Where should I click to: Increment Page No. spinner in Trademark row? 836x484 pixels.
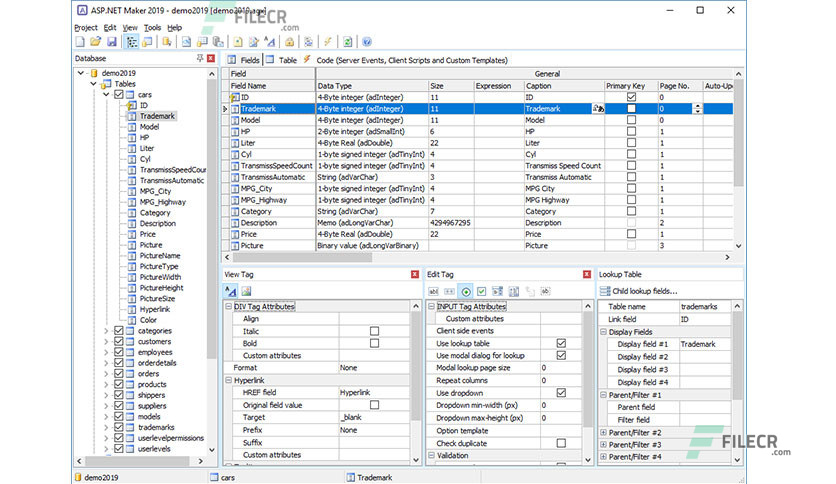point(697,106)
